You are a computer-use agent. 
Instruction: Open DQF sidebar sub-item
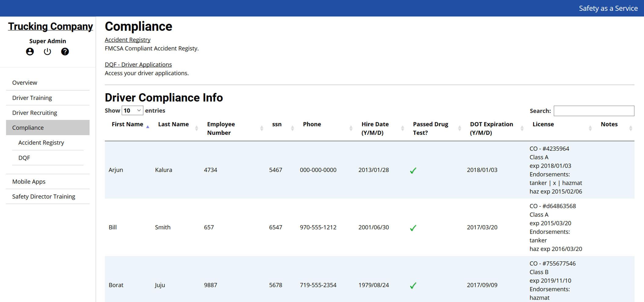[x=48, y=158]
